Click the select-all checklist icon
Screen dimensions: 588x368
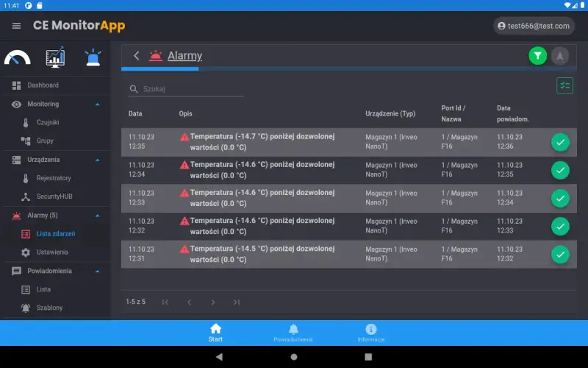(x=564, y=86)
